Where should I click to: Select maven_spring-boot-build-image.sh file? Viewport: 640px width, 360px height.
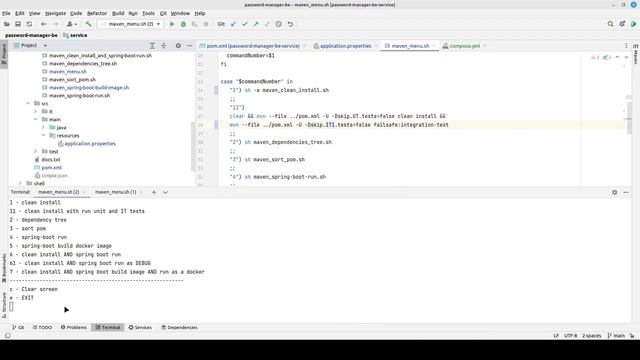click(x=89, y=88)
